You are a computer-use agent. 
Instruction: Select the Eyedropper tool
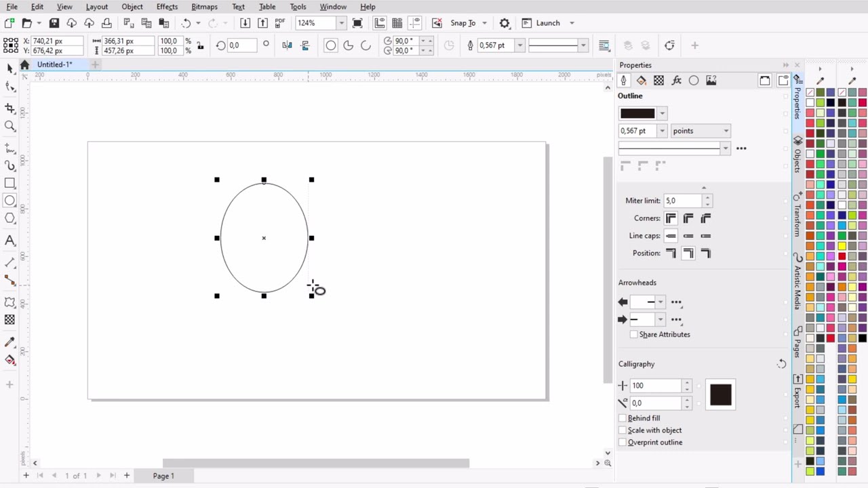(x=9, y=342)
